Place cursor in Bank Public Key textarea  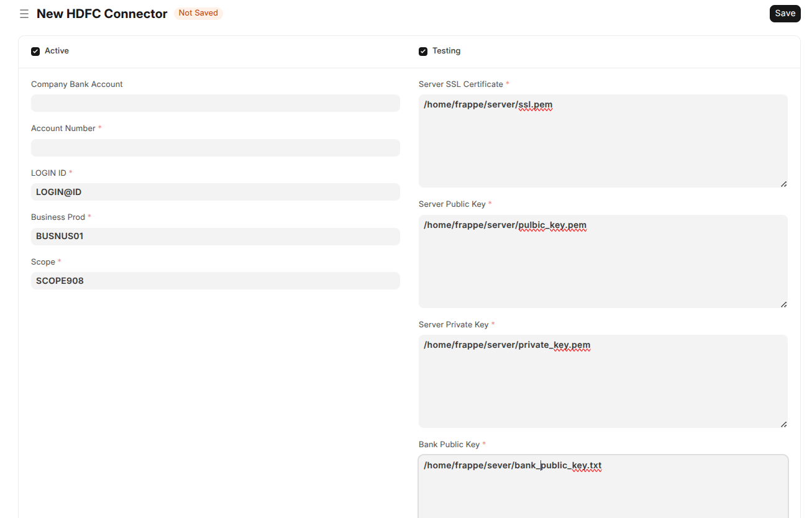pos(603,491)
